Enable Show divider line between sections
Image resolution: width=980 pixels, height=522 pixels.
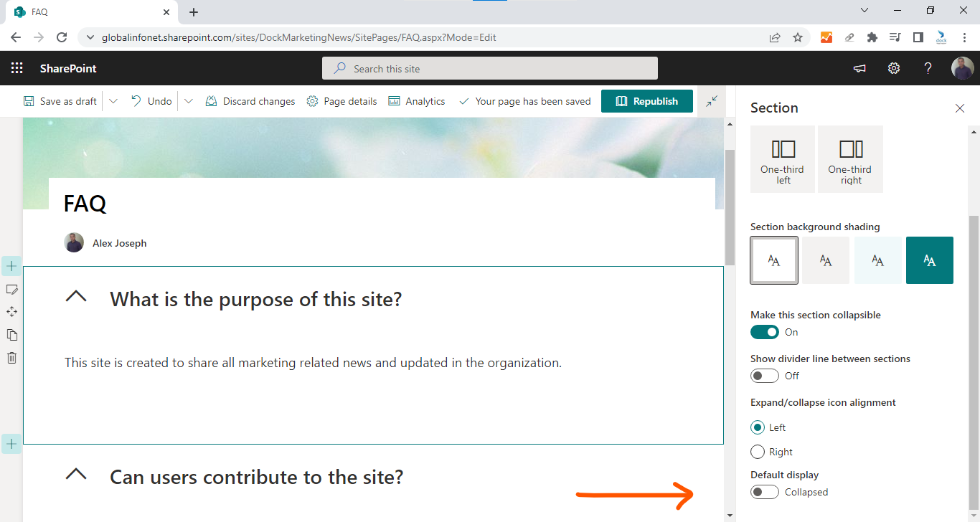tap(764, 375)
